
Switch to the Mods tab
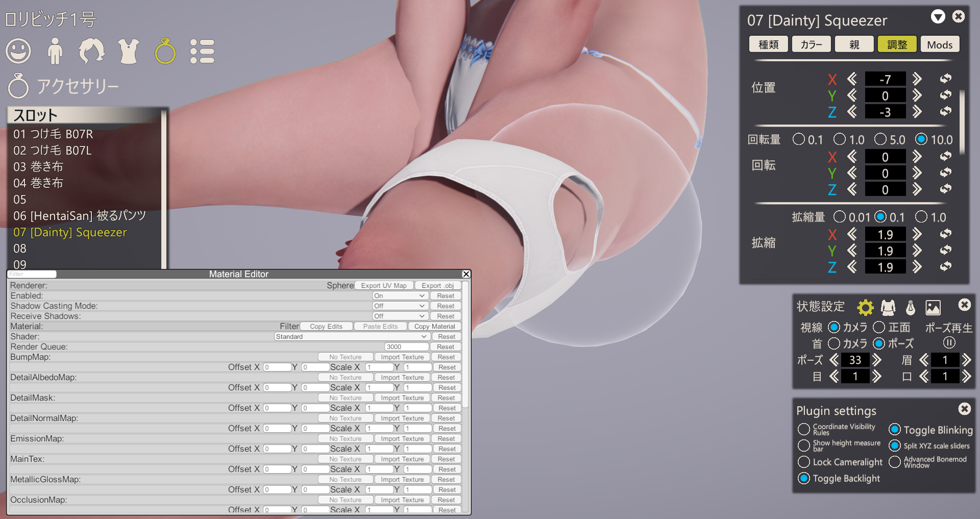[939, 44]
